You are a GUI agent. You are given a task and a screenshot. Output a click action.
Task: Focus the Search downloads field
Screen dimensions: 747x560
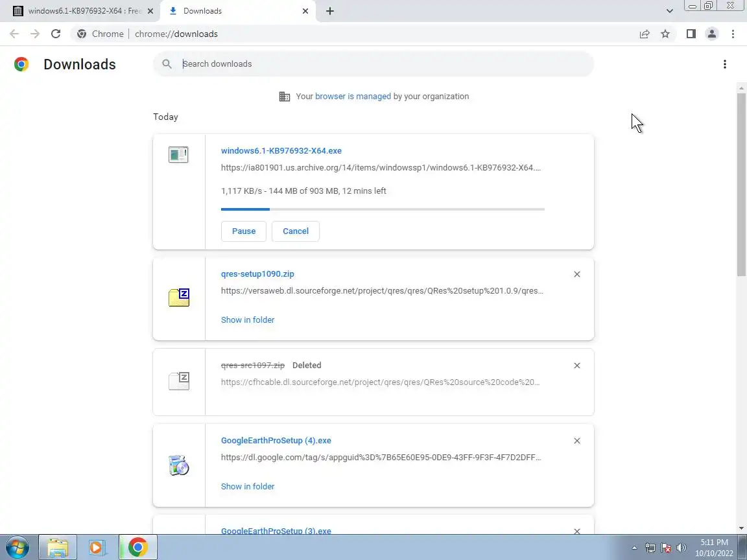pos(373,64)
